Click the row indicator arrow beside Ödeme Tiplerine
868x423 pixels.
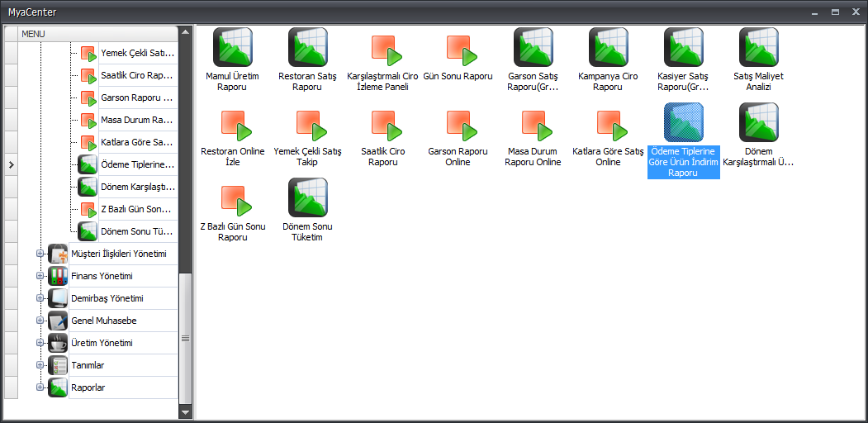click(11, 164)
